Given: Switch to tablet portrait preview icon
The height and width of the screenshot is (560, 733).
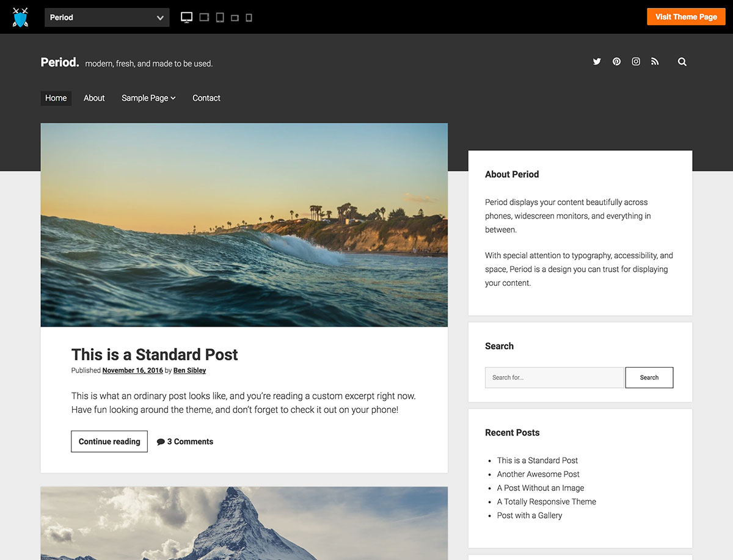Looking at the screenshot, I should tap(220, 18).
